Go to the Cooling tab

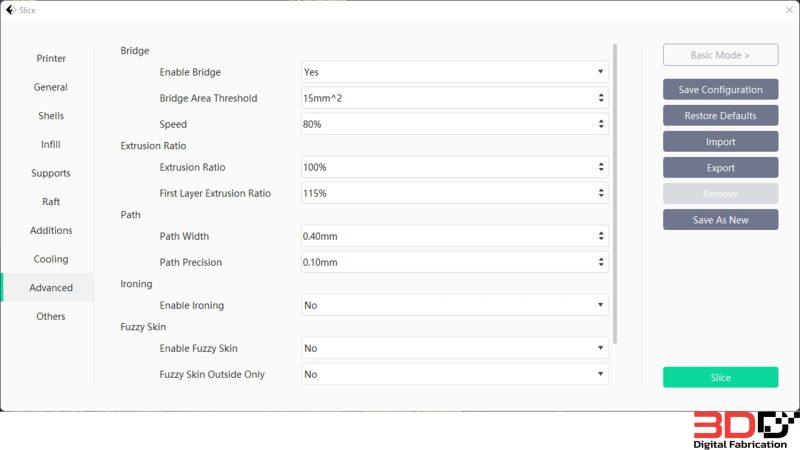pyautogui.click(x=51, y=259)
